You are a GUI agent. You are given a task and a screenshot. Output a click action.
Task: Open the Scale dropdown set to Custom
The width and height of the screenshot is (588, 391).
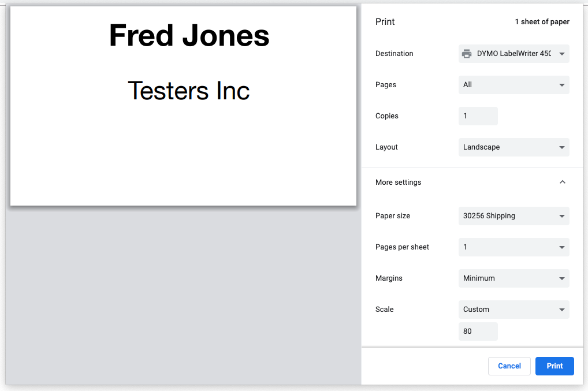tap(513, 309)
